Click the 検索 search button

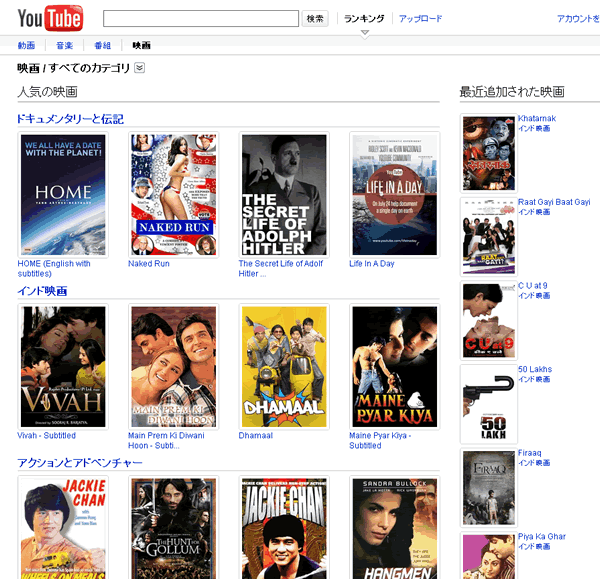click(x=315, y=18)
